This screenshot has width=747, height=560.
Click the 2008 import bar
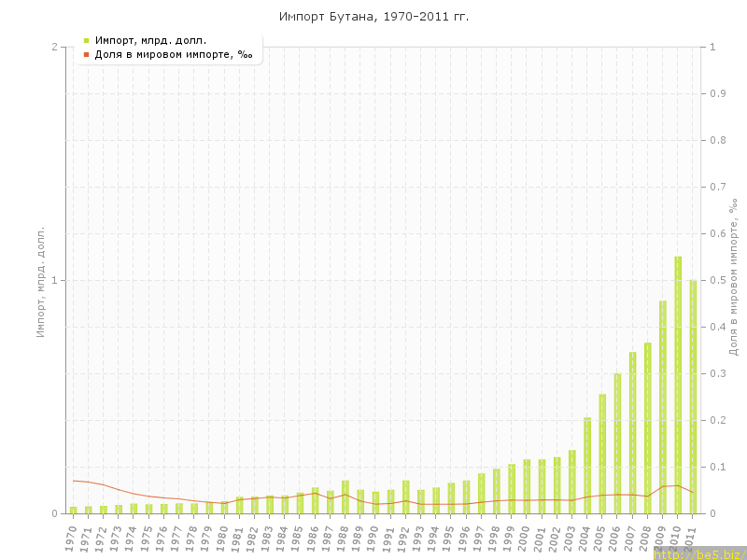647,428
